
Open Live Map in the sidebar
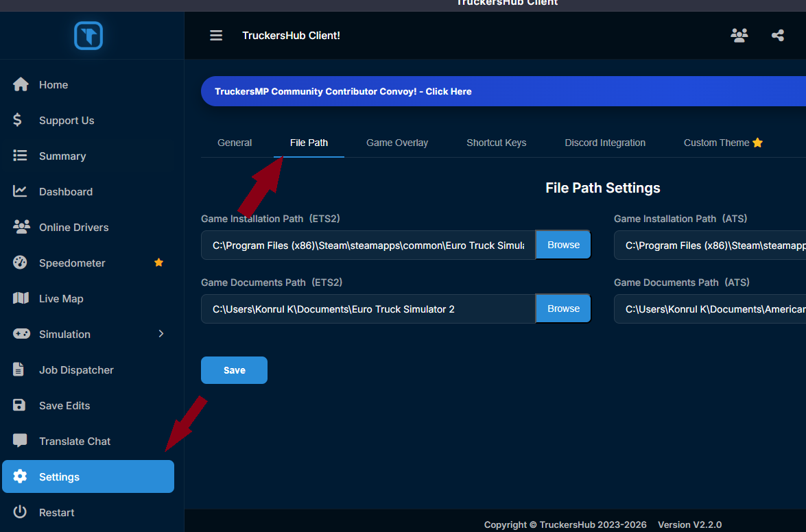[88, 298]
